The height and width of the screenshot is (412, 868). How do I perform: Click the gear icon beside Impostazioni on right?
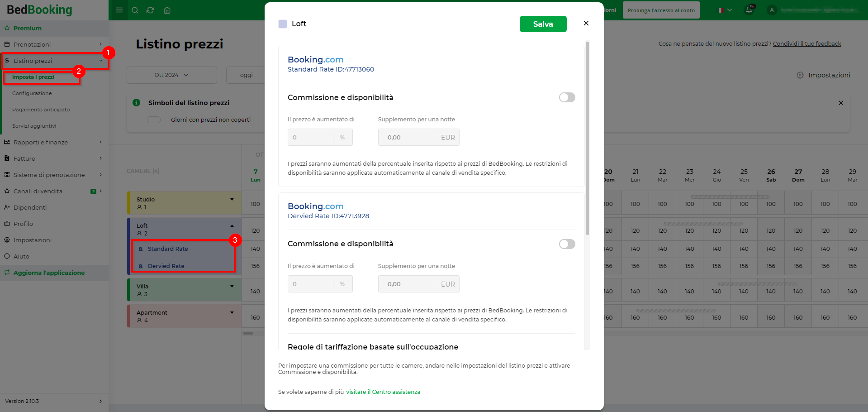[x=800, y=75]
